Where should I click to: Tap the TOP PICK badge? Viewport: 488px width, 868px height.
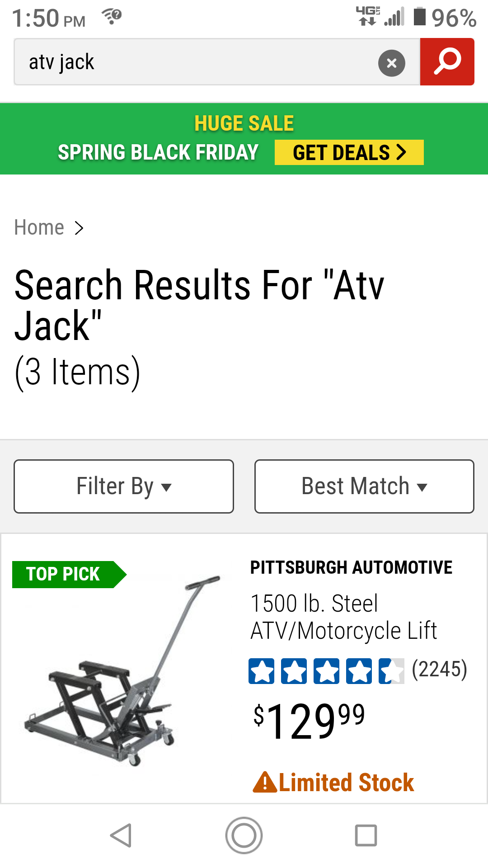pyautogui.click(x=64, y=574)
